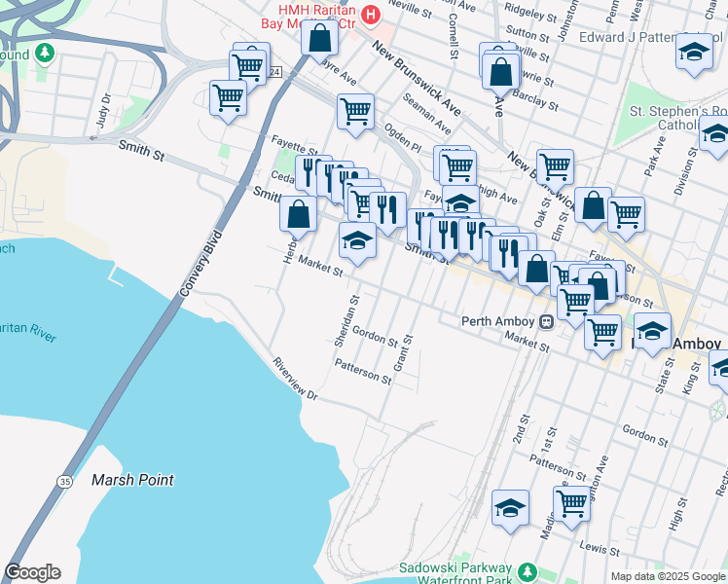The height and width of the screenshot is (584, 728).
Task: Click the restaurant marker nearest Cedar St
Action: [309, 173]
